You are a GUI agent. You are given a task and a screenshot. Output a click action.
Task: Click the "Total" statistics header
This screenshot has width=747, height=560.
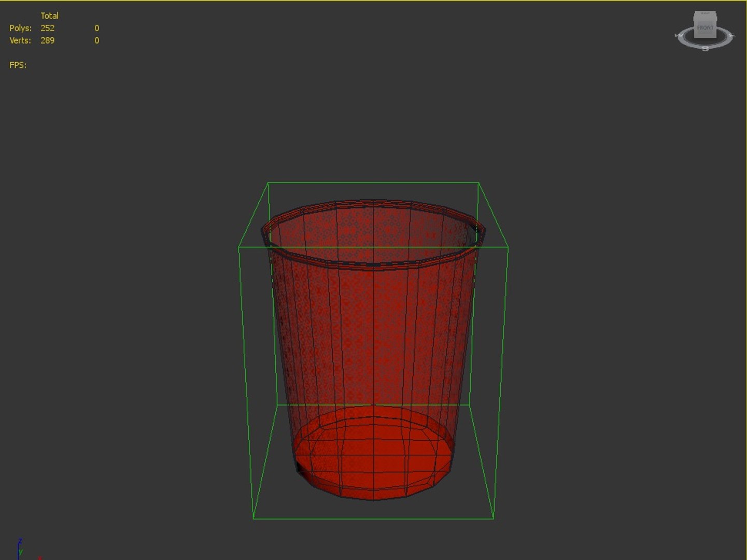click(x=50, y=16)
